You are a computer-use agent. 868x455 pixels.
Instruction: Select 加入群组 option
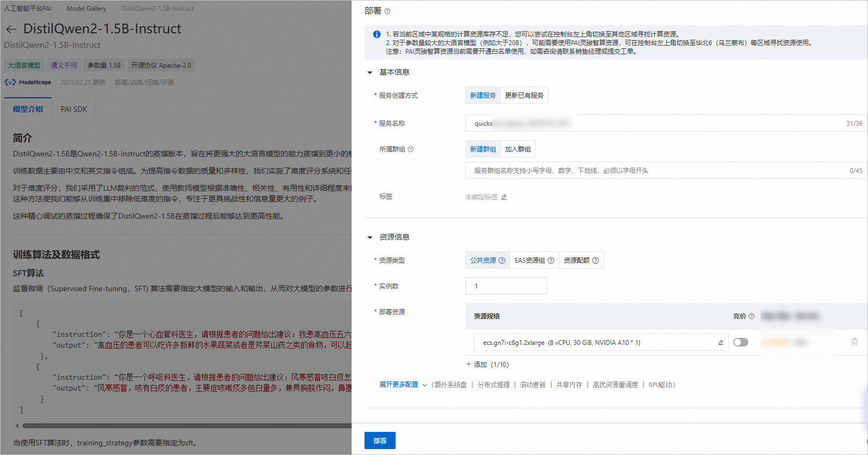(518, 149)
